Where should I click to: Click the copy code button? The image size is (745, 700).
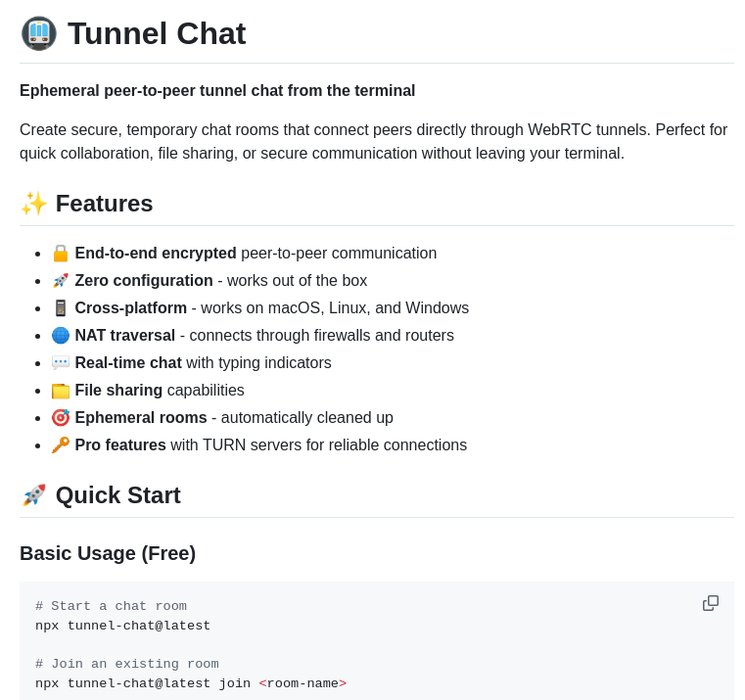coord(711,603)
